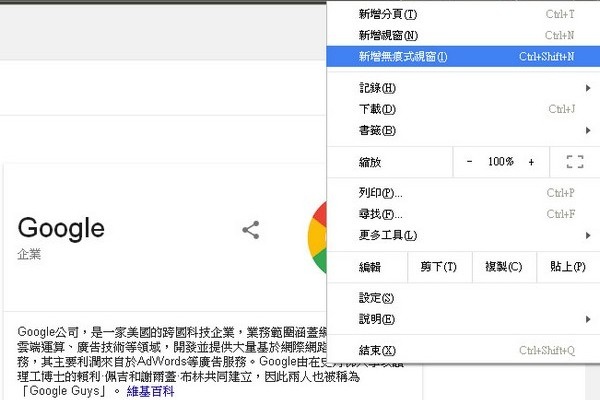Click the 複製 copy button
Screen dimensions: 600x400
click(504, 266)
